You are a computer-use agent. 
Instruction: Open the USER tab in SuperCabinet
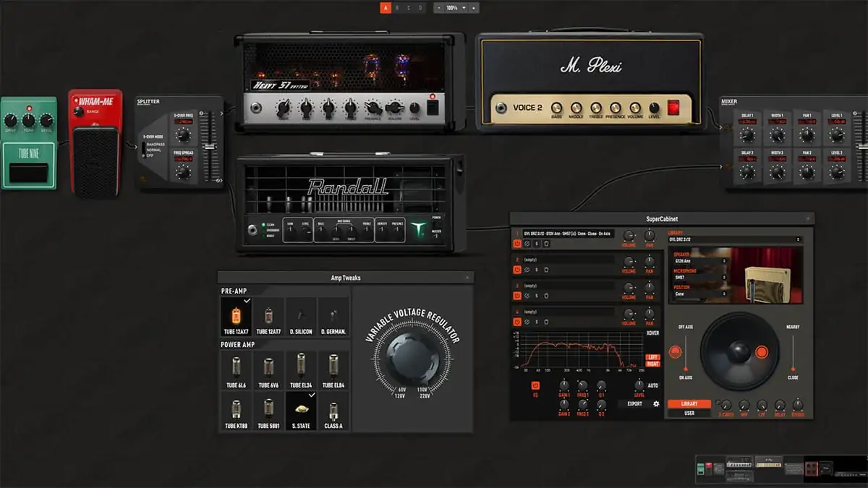[689, 412]
